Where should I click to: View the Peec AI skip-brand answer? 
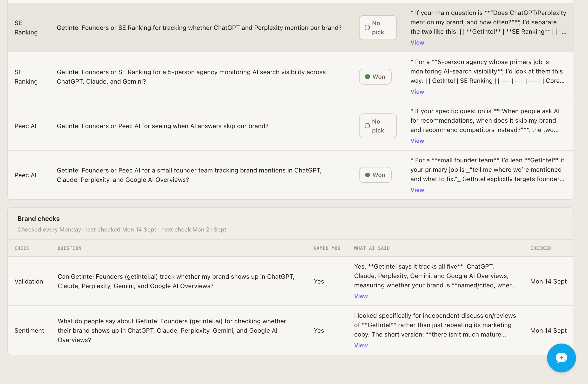417,141
